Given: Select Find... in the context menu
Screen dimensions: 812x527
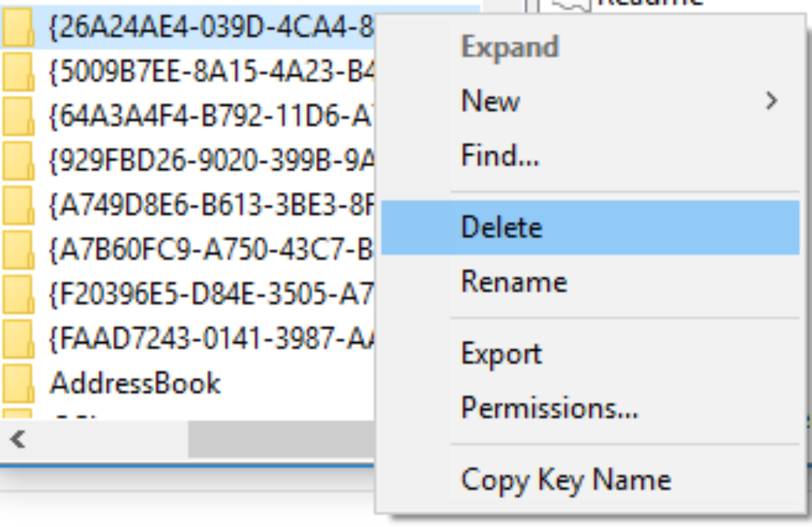Looking at the screenshot, I should pyautogui.click(x=500, y=157).
